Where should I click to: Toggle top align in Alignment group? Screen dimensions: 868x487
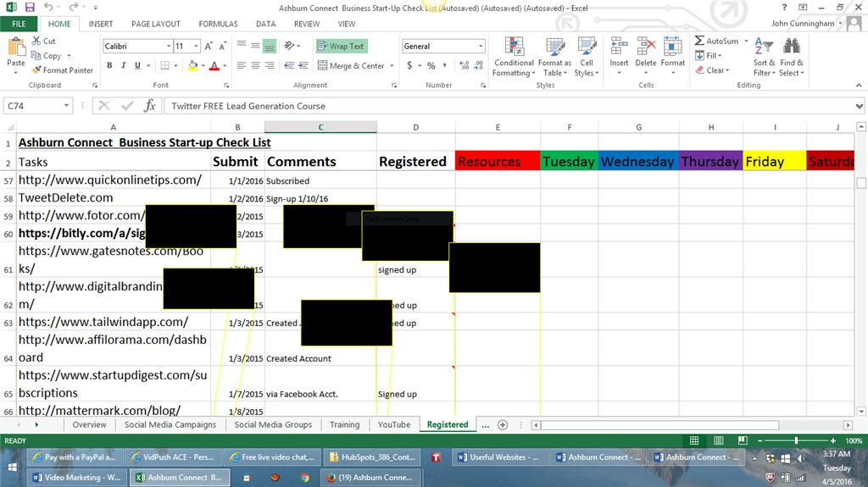[x=242, y=46]
